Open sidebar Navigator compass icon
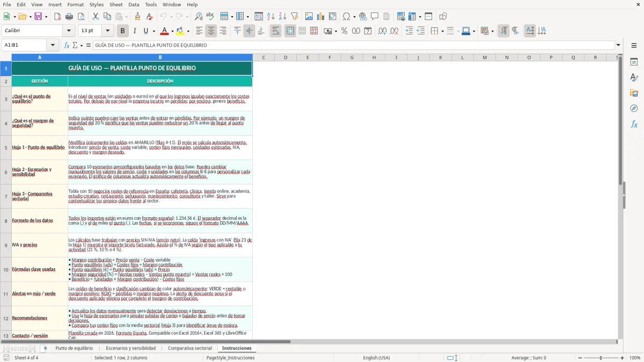The image size is (644, 362). [x=634, y=108]
